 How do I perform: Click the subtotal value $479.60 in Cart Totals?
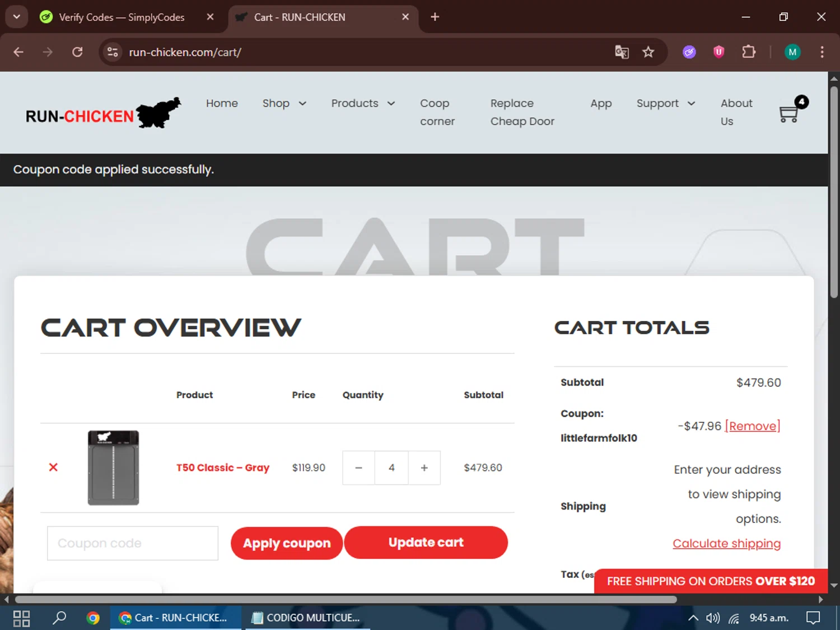pyautogui.click(x=758, y=382)
